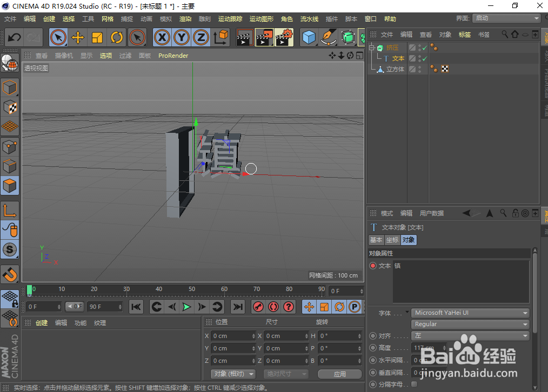Click the 文本 text input field
The height and width of the screenshot is (392, 548).
[x=460, y=281]
